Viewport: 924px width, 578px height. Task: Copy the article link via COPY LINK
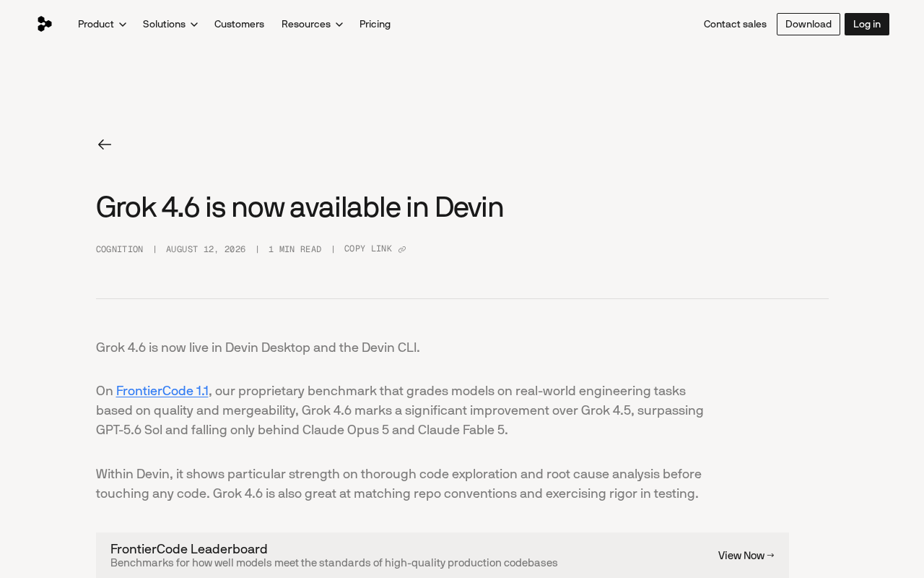tap(375, 249)
